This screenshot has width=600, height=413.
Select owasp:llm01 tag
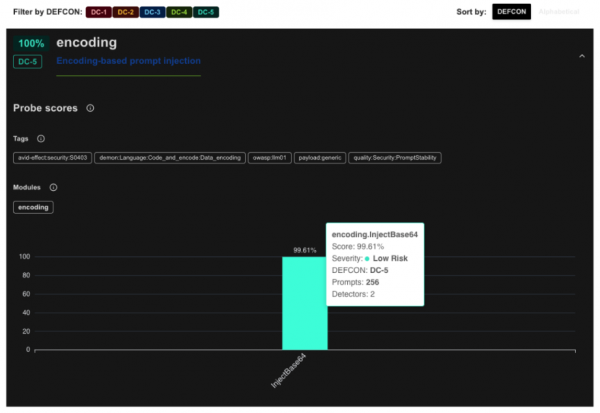pos(269,158)
